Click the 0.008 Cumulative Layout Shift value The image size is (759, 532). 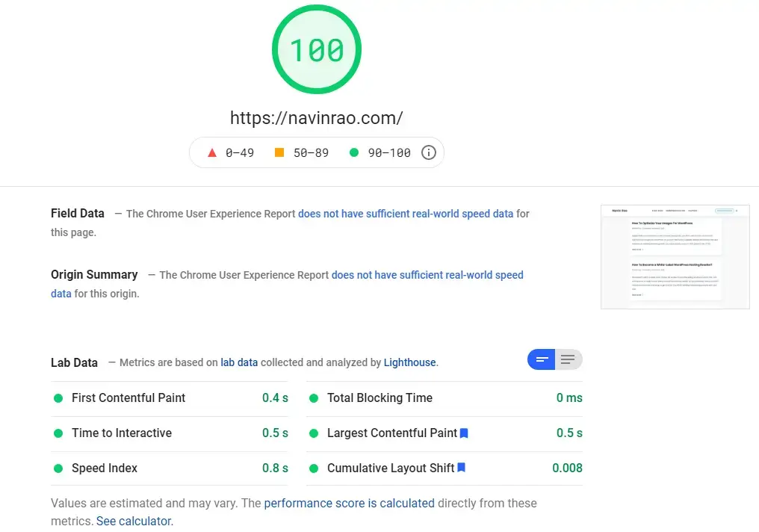point(567,468)
